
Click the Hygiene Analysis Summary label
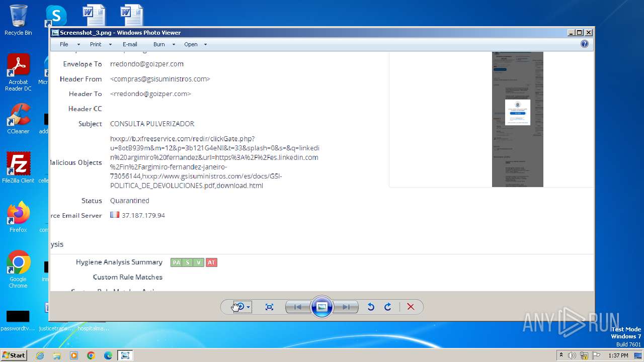point(119,262)
